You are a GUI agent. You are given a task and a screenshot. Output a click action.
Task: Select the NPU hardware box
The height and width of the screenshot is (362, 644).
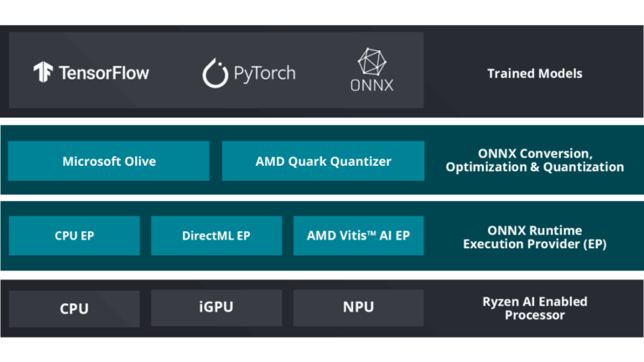(x=359, y=308)
